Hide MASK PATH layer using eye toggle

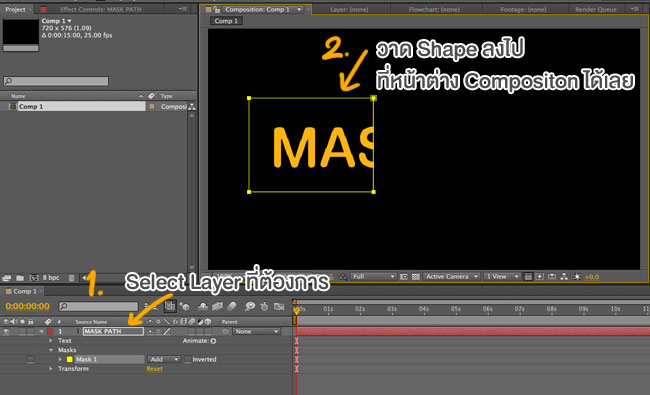tap(6, 331)
